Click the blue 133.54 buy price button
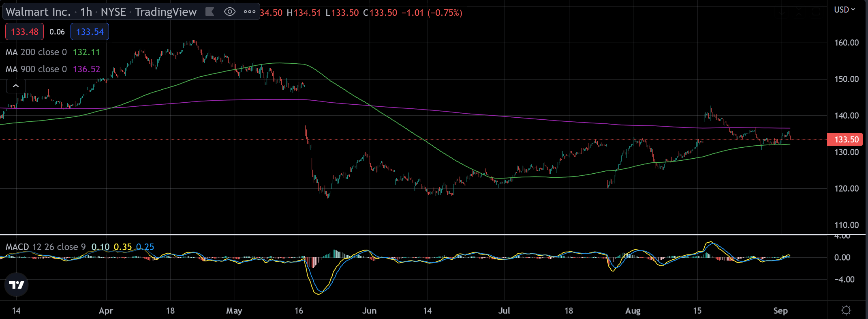Screen dimensions: 868x319 [x=90, y=32]
